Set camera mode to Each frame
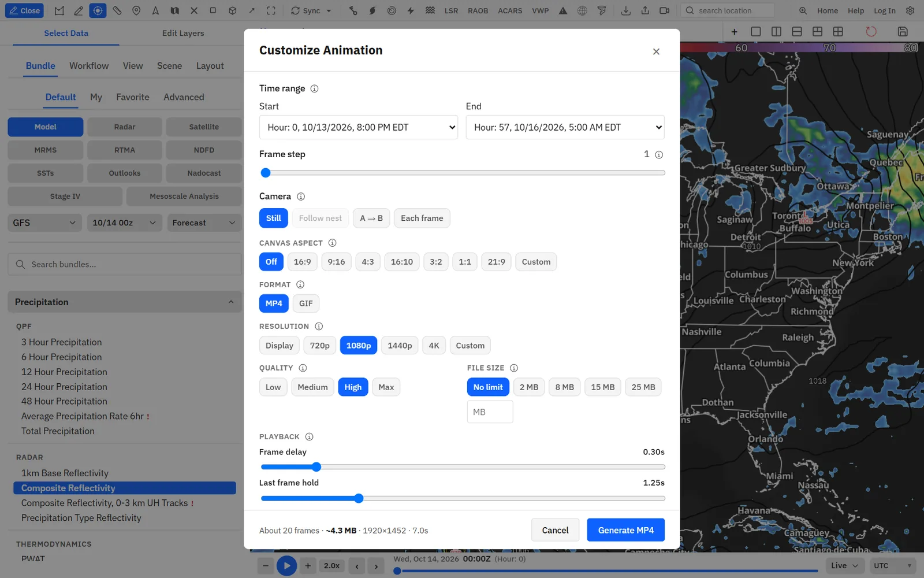The image size is (924, 578). [x=422, y=218]
